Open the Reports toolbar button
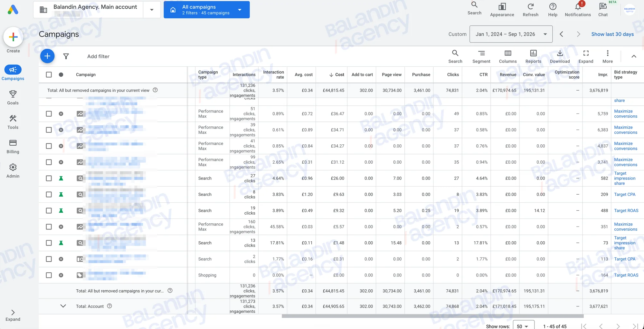 [533, 56]
